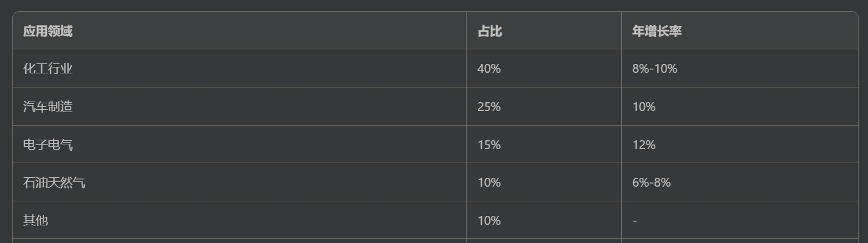Click the 10% growth rate for 汽车制造
The height and width of the screenshot is (243, 868).
point(740,106)
